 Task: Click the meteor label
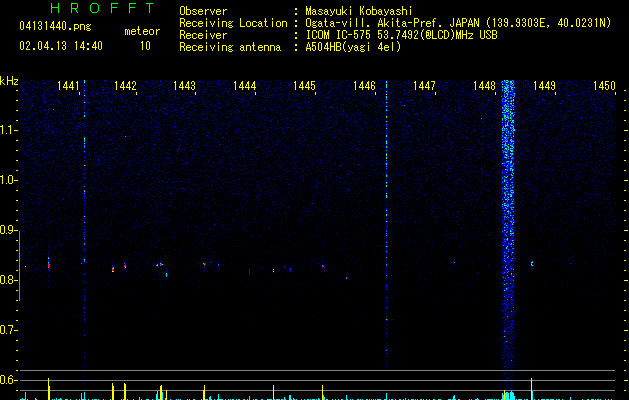142,31
